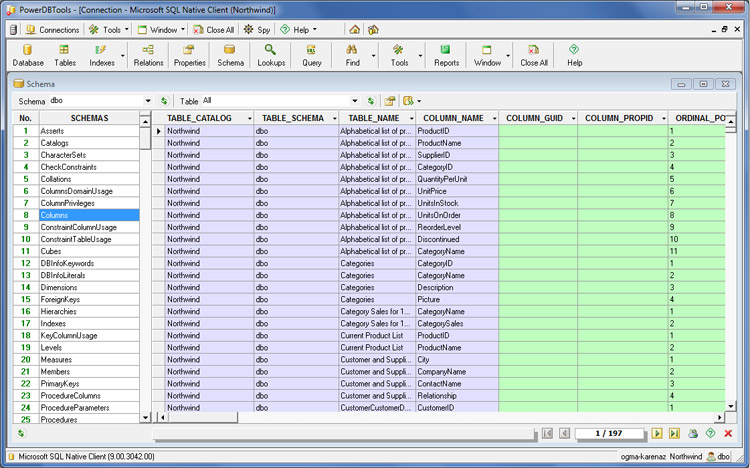Click the Tables toolbar icon
This screenshot has width=750, height=468.
click(x=65, y=54)
